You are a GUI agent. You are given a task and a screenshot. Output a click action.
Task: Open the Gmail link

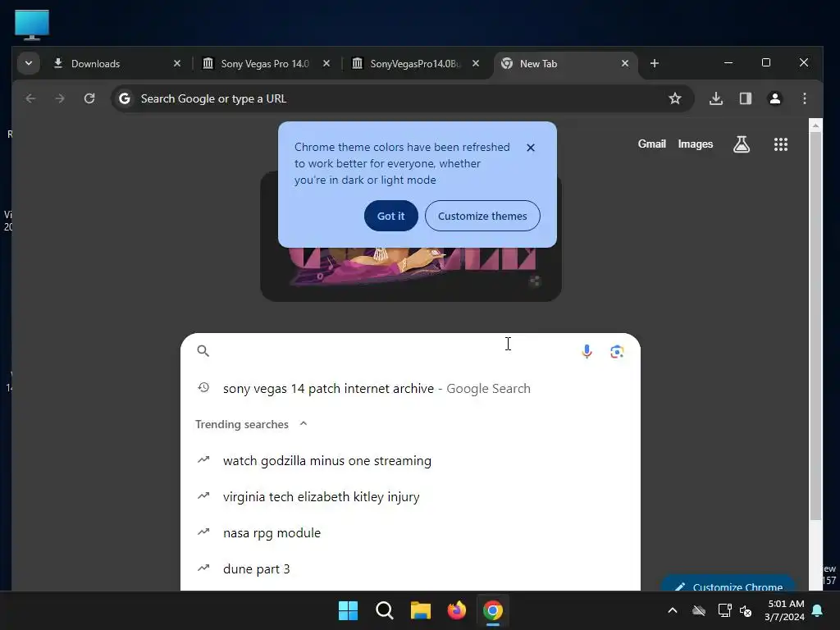point(651,144)
